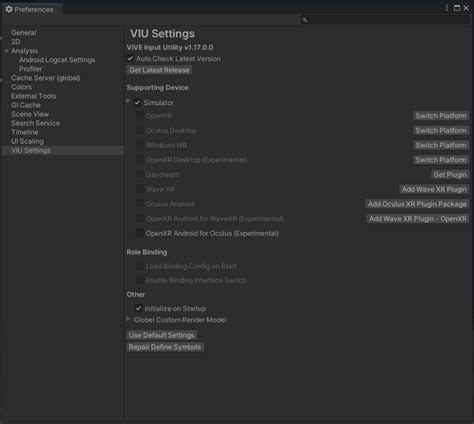
Task: Open GI Cache preferences
Action: point(26,105)
